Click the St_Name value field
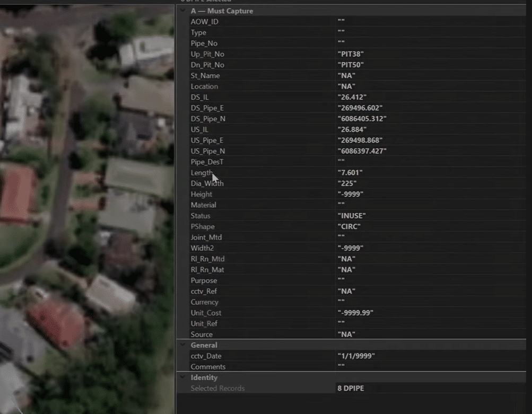This screenshot has height=414, width=532. [x=431, y=76]
